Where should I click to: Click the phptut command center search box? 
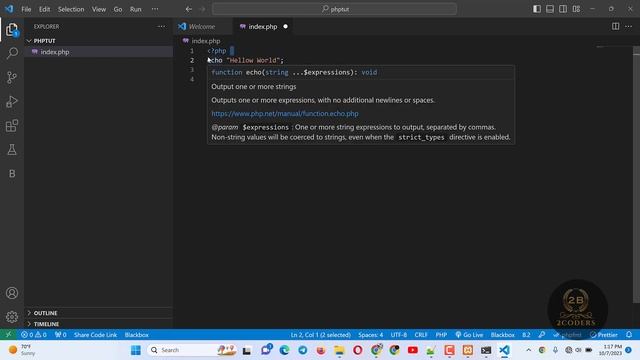[334, 9]
